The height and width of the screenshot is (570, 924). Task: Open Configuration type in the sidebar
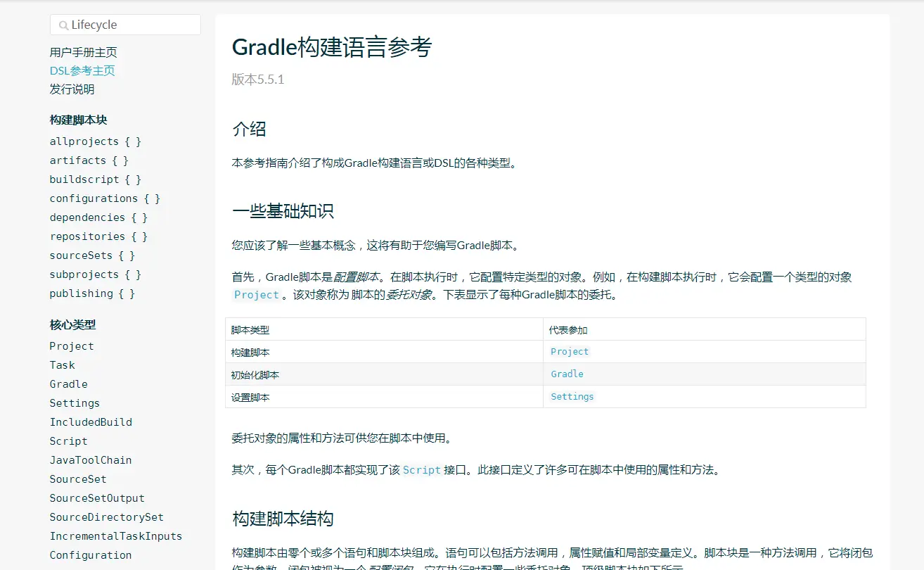(91, 555)
